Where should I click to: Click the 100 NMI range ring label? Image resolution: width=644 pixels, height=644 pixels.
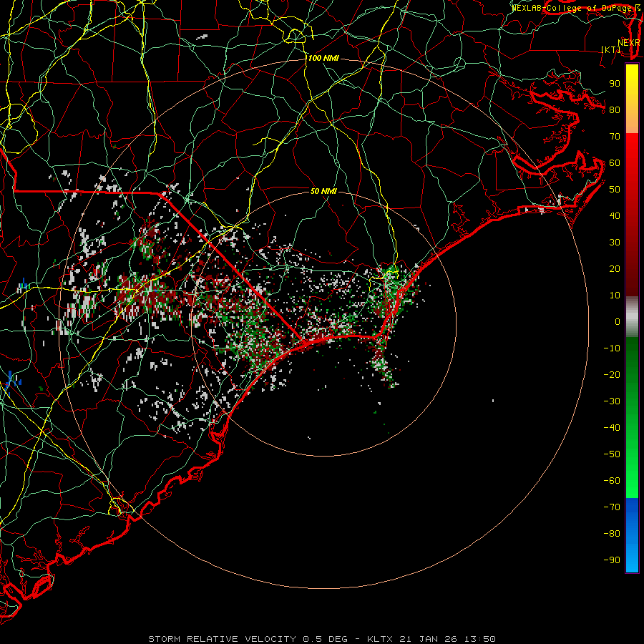pyautogui.click(x=323, y=59)
